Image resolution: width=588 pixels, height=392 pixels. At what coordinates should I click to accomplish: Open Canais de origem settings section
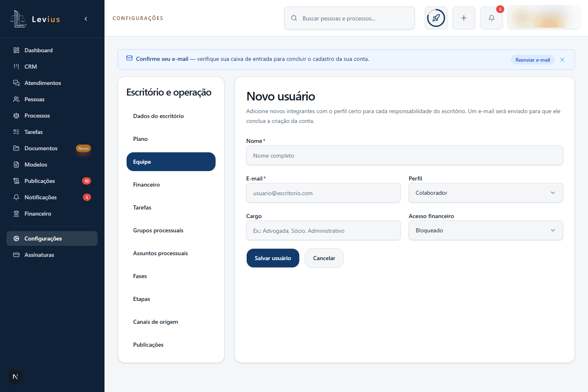pyautogui.click(x=171, y=322)
